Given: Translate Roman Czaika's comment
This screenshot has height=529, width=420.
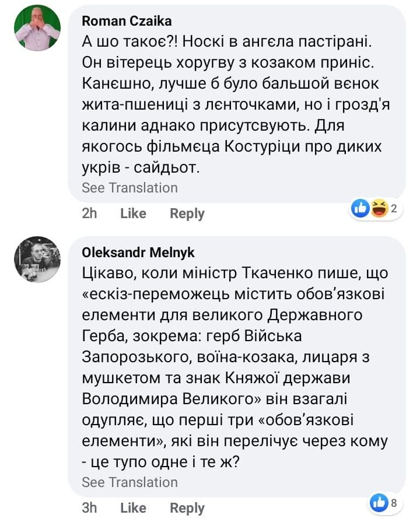Looking at the screenshot, I should (x=129, y=188).
